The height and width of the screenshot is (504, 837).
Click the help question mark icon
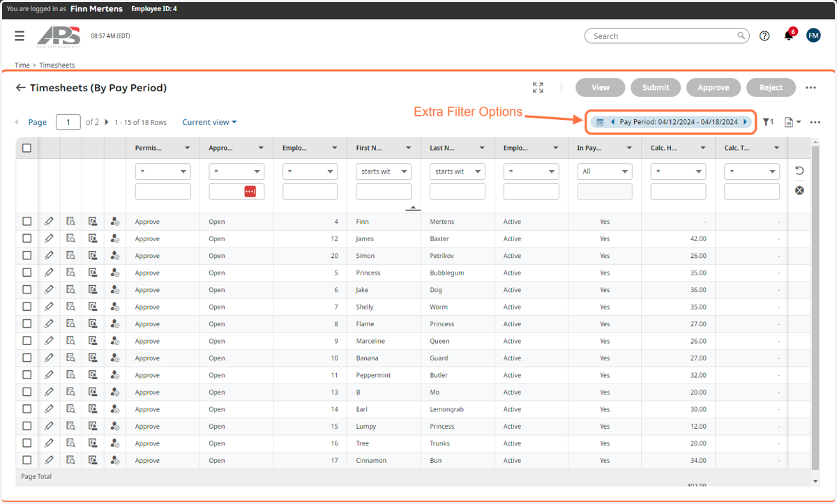764,36
